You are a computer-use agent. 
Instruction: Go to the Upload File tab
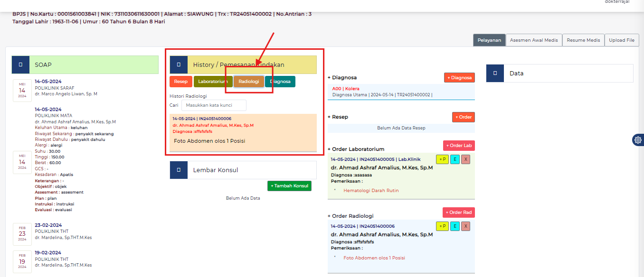click(621, 40)
